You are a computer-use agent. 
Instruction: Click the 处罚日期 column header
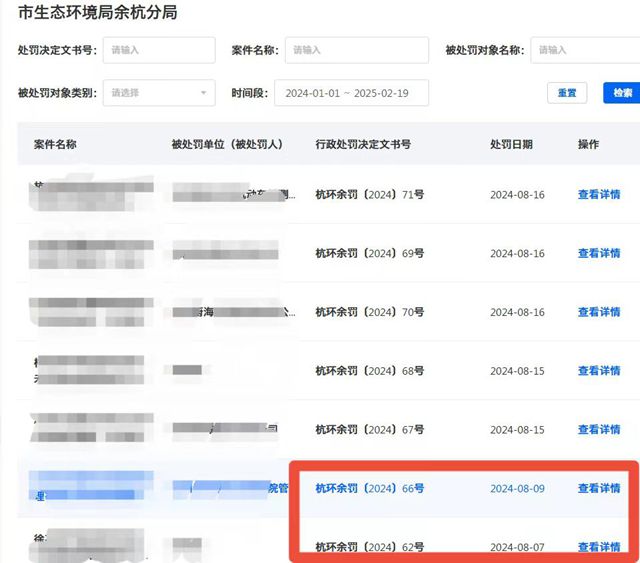coord(511,144)
